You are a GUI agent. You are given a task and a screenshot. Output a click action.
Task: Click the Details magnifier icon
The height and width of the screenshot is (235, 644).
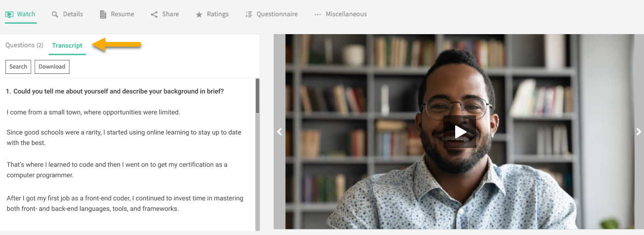click(x=55, y=14)
